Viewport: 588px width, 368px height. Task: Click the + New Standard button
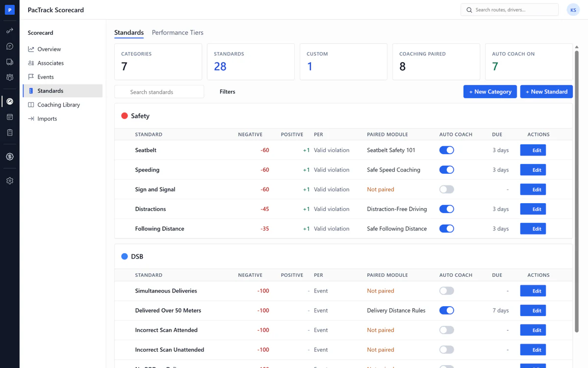pyautogui.click(x=546, y=92)
